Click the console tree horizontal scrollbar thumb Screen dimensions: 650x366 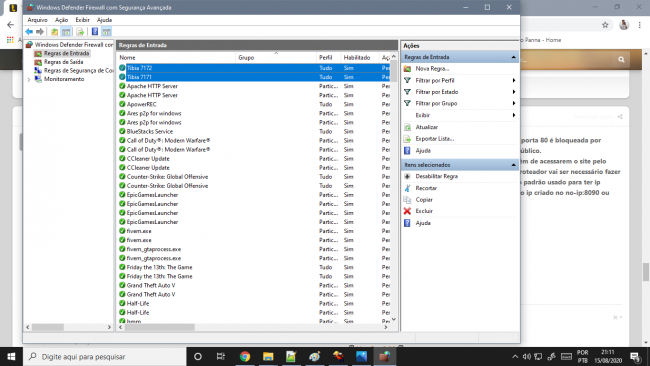click(x=48, y=327)
